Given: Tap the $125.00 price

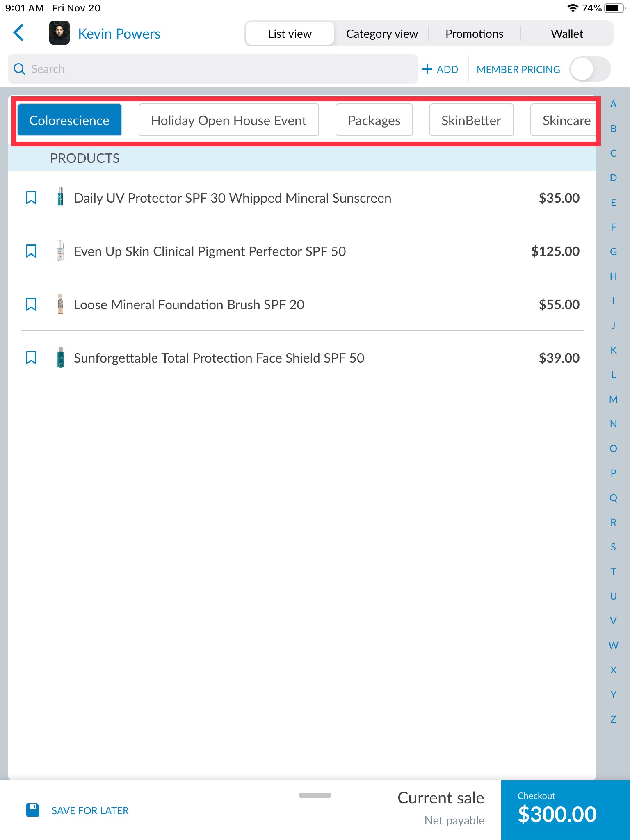Looking at the screenshot, I should 555,251.
